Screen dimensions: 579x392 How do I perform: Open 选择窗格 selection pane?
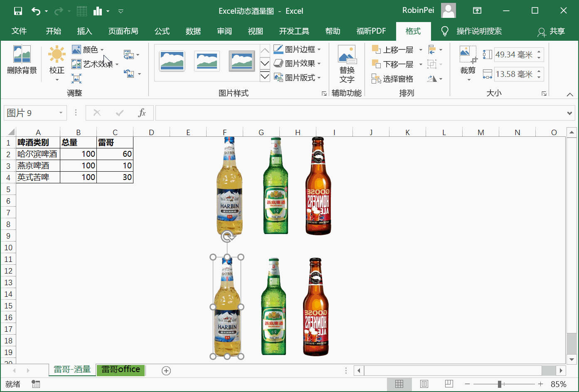(x=392, y=79)
